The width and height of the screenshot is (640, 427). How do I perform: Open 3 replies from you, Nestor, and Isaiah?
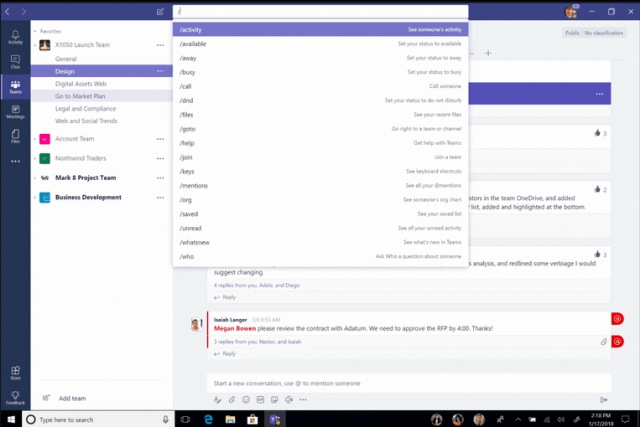click(258, 342)
